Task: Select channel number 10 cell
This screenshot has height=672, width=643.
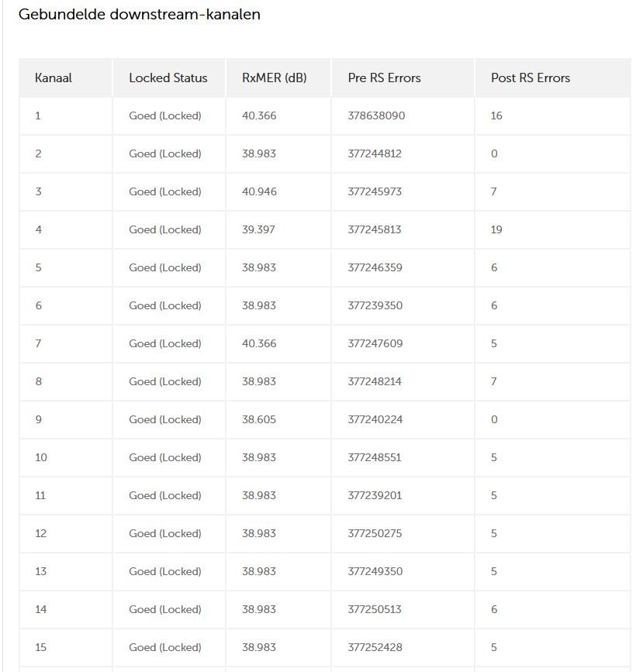Action: (x=41, y=457)
